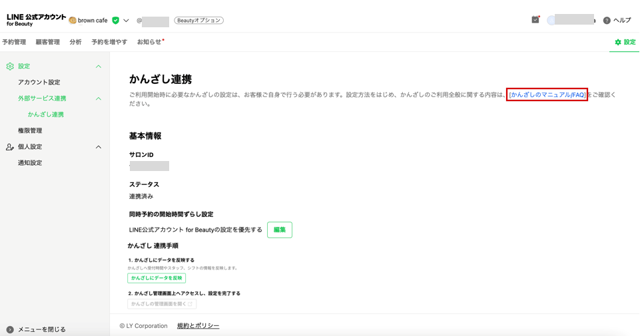Open the 予約管理 tab
This screenshot has height=336, width=644.
point(14,42)
